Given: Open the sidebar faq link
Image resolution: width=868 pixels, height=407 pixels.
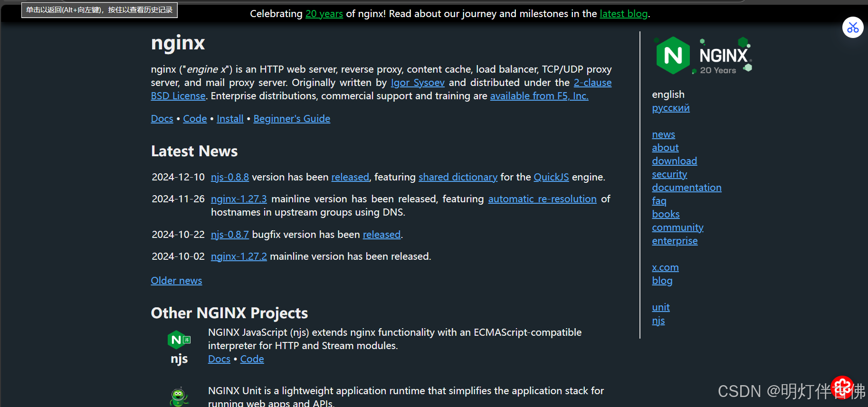Looking at the screenshot, I should (x=659, y=201).
